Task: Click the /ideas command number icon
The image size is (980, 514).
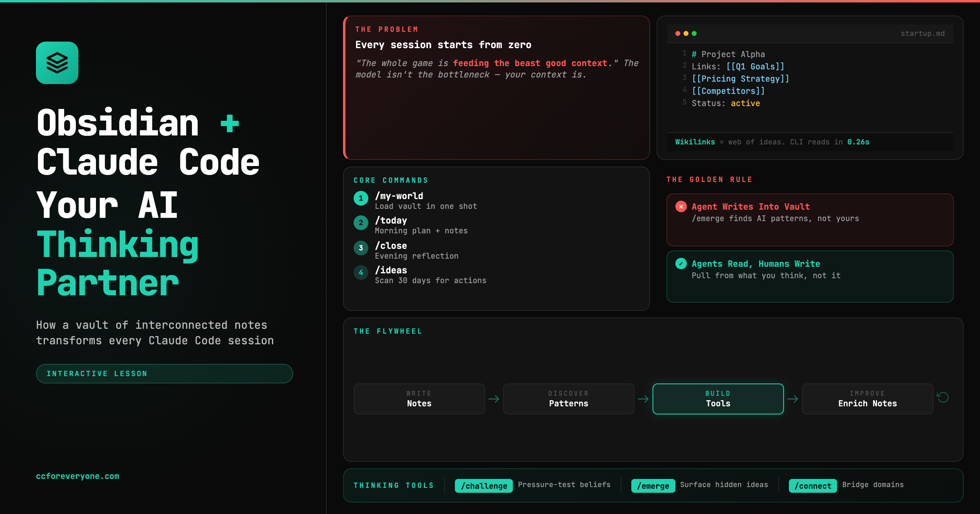Action: 361,273
